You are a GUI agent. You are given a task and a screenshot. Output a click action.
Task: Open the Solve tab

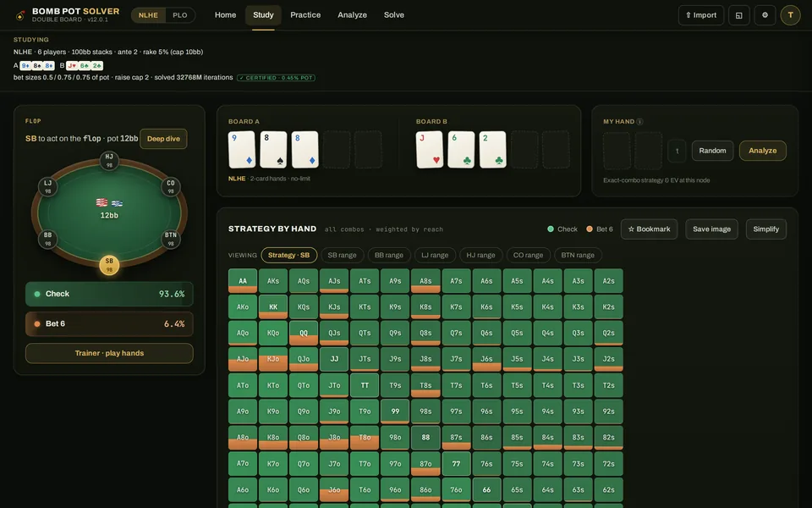click(x=394, y=15)
